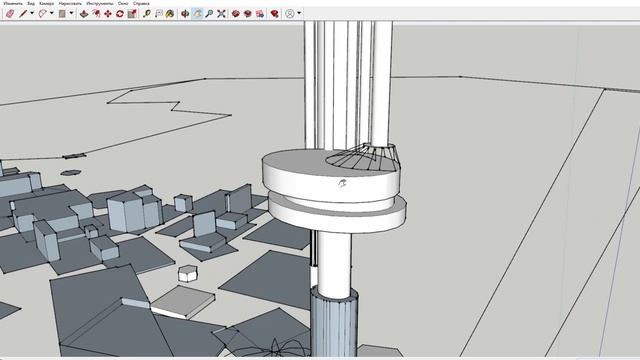Screen dimensions: 640x360
Task: Open the Справка menu
Action: pyautogui.click(x=141, y=3)
